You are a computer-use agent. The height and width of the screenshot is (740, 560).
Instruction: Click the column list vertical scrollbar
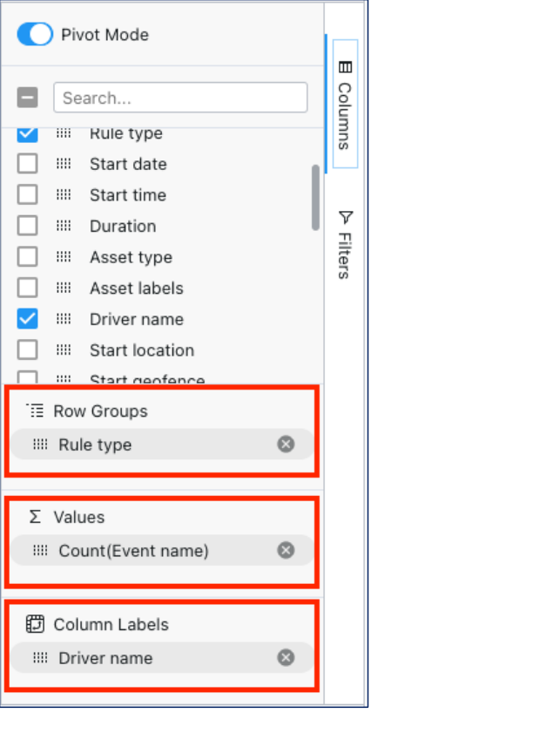click(315, 197)
